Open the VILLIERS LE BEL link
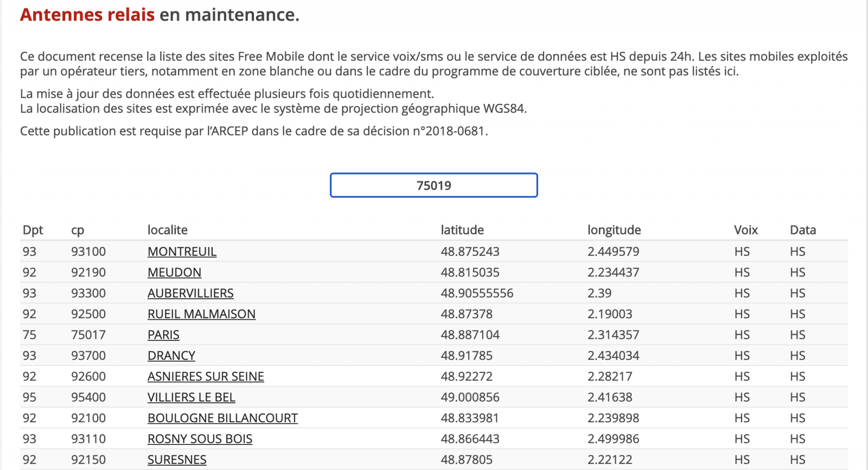The image size is (868, 470). 191,397
